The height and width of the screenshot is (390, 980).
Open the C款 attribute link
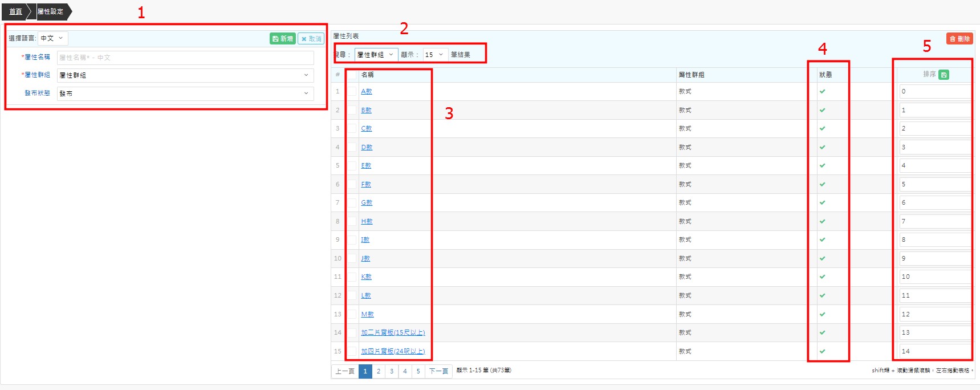coord(366,129)
